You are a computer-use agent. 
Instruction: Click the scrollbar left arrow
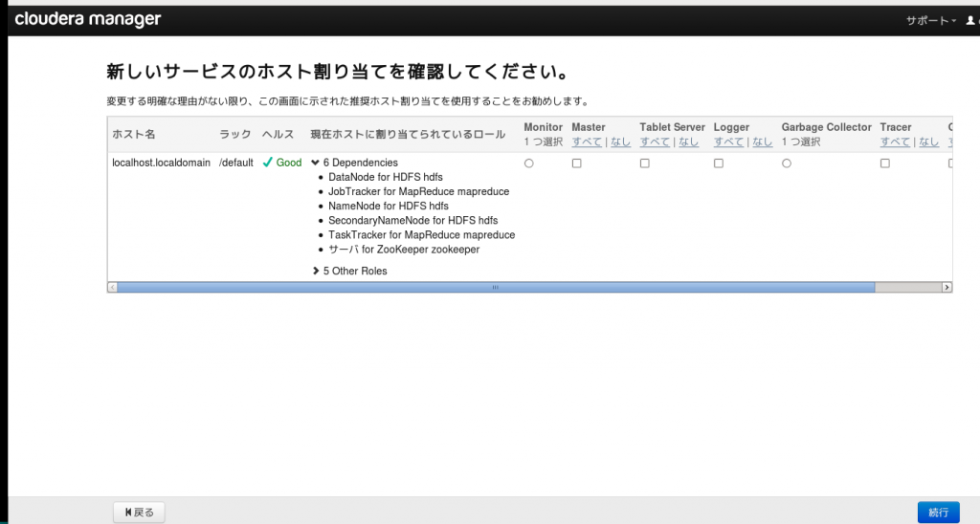click(x=112, y=287)
